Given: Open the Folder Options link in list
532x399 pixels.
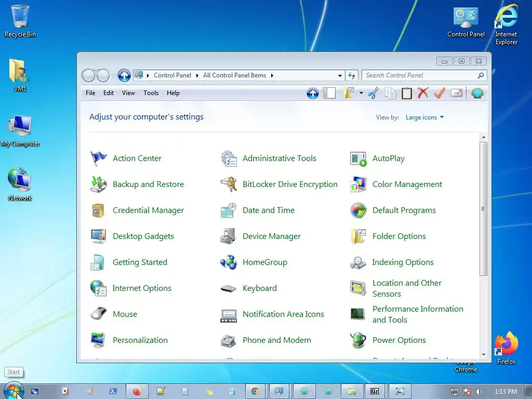Looking at the screenshot, I should (x=399, y=236).
